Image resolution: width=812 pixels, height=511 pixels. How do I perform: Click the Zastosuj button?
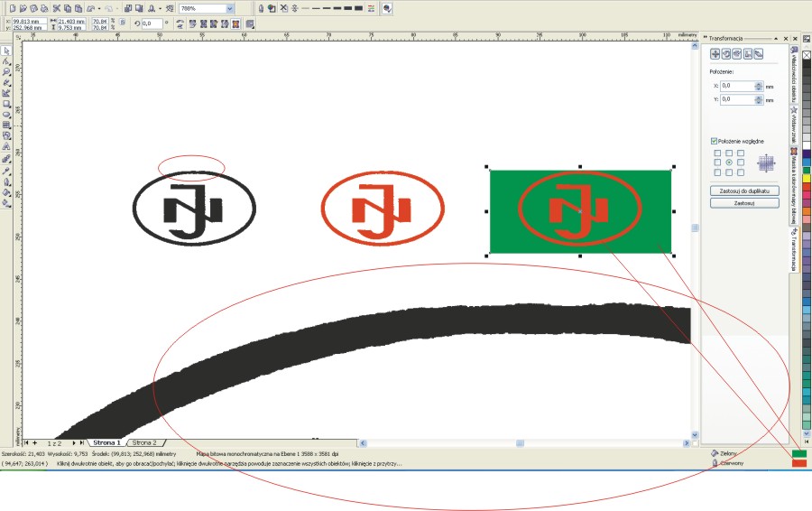pos(744,204)
